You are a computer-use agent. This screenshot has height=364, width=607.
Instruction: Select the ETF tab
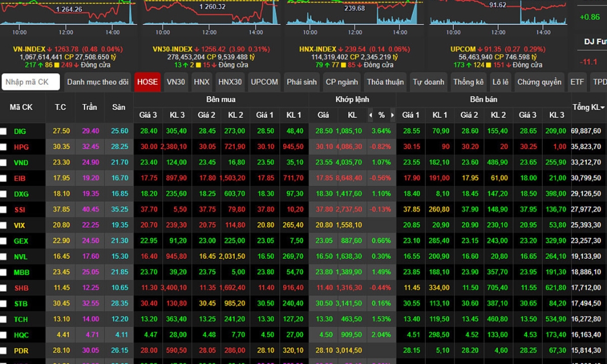[x=576, y=82]
